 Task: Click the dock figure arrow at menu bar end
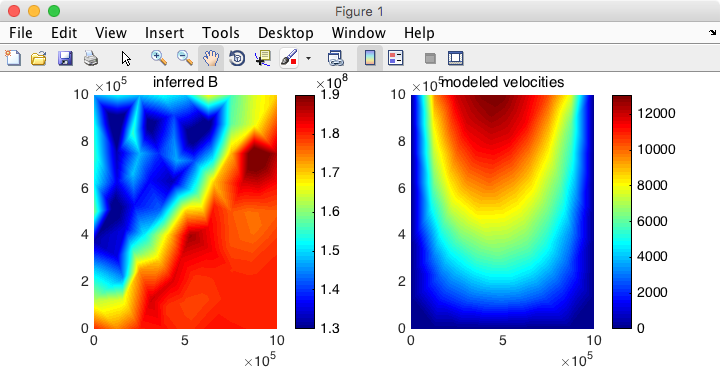click(x=712, y=33)
